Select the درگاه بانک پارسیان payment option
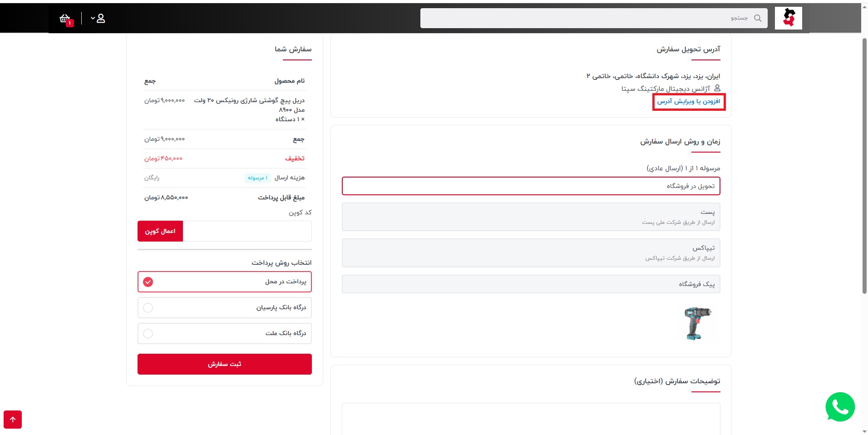 pos(225,308)
